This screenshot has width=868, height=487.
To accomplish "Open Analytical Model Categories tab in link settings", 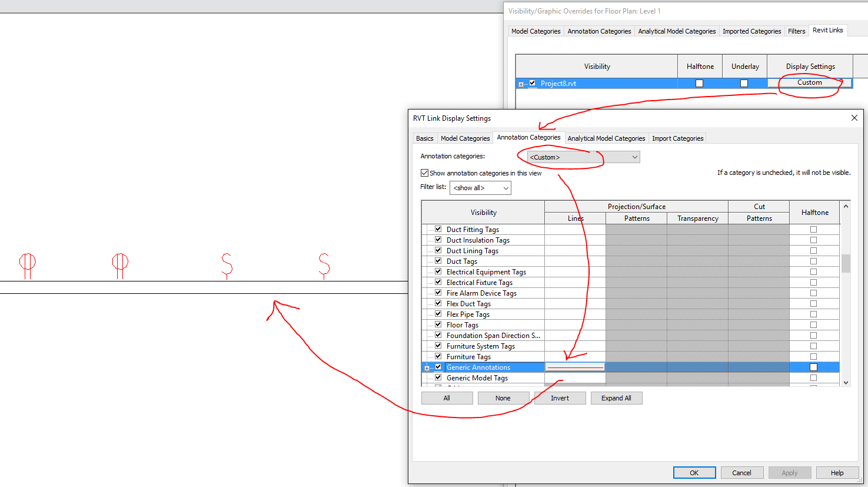I will [606, 138].
